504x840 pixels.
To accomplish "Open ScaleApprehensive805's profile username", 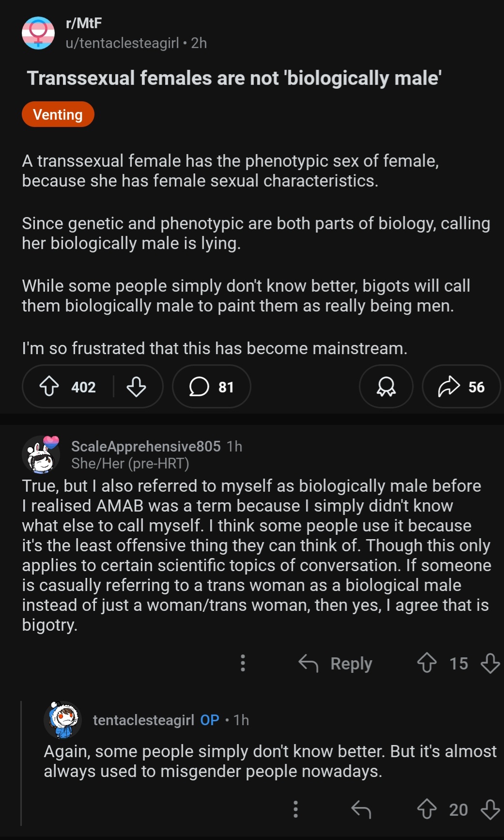I will pyautogui.click(x=146, y=446).
